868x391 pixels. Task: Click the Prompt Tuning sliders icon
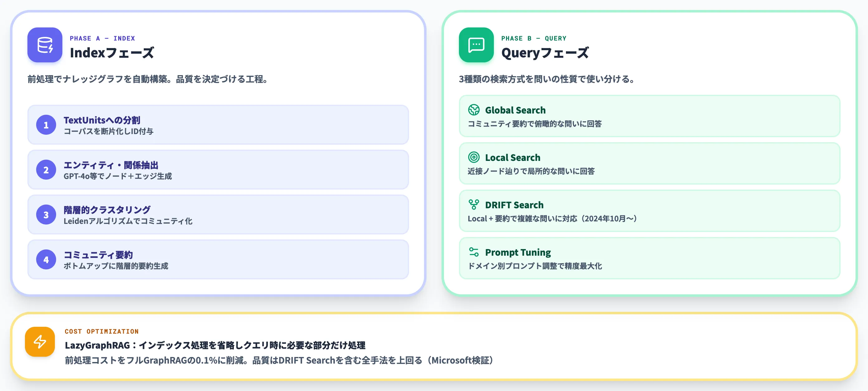(x=474, y=252)
